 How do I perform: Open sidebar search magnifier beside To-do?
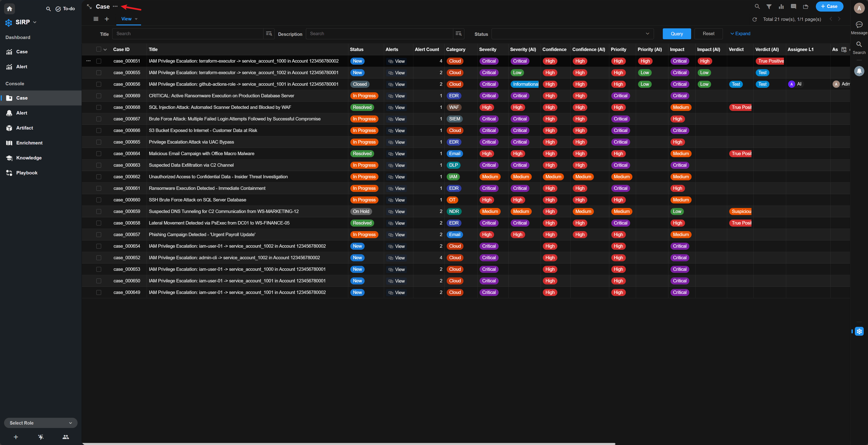point(49,9)
